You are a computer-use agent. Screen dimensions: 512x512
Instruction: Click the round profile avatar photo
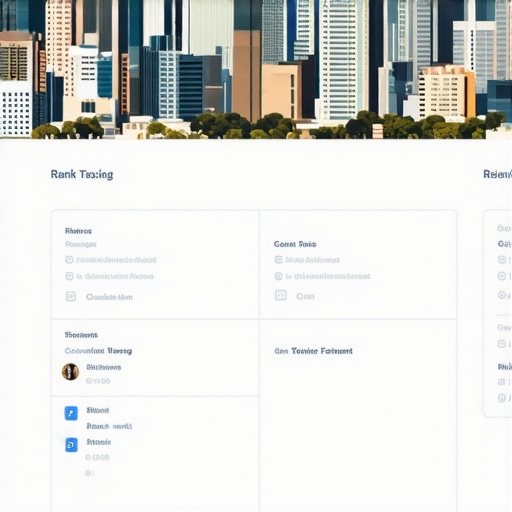(x=70, y=371)
